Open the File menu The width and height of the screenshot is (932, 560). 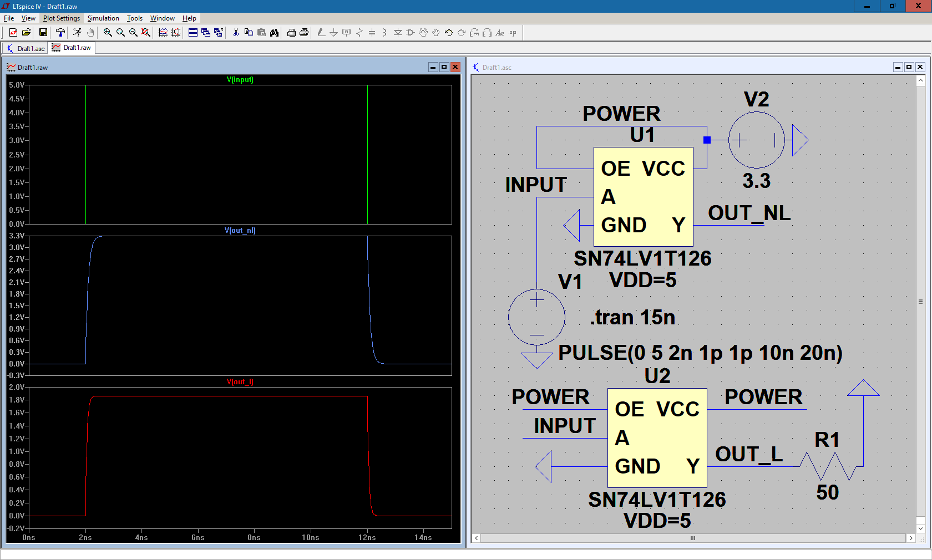[x=9, y=18]
